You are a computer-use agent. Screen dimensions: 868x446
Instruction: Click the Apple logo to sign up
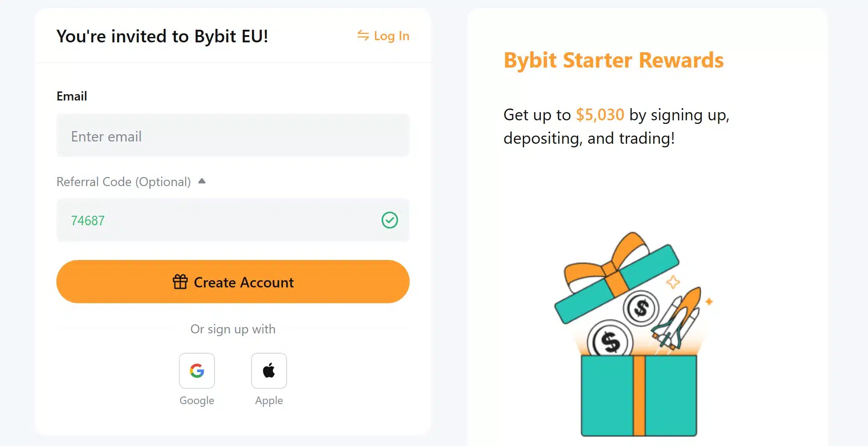269,371
